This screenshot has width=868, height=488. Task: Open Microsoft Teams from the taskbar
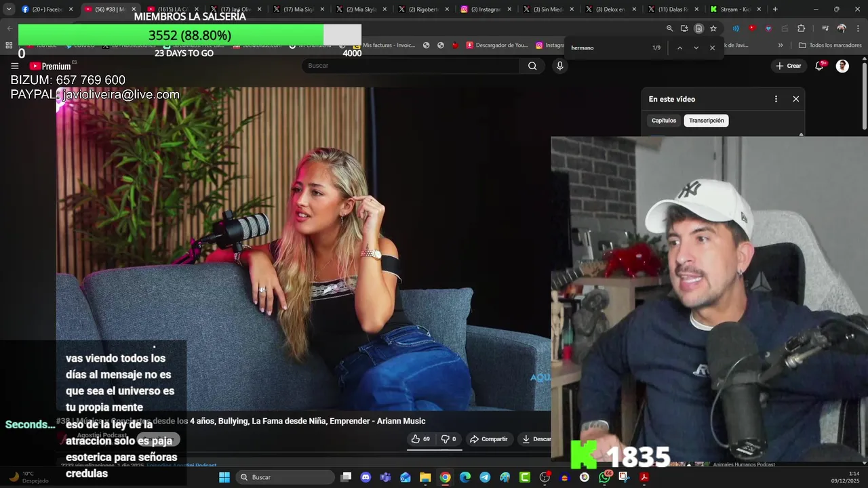tap(386, 477)
